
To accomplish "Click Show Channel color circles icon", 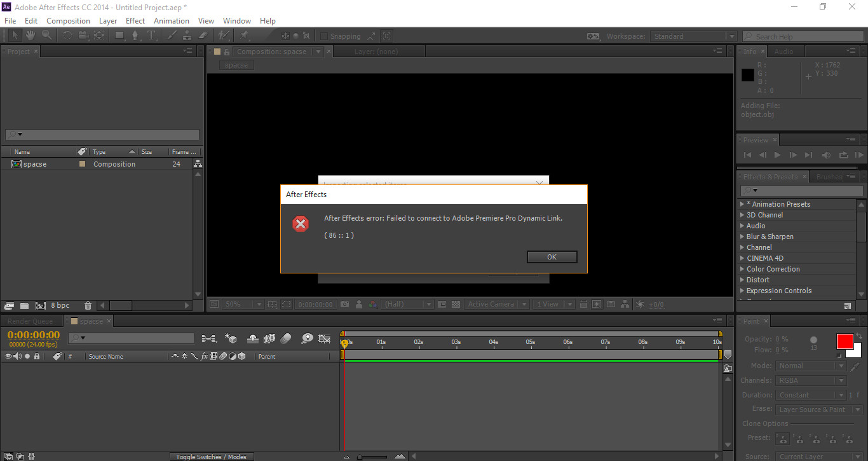I will [x=373, y=305].
